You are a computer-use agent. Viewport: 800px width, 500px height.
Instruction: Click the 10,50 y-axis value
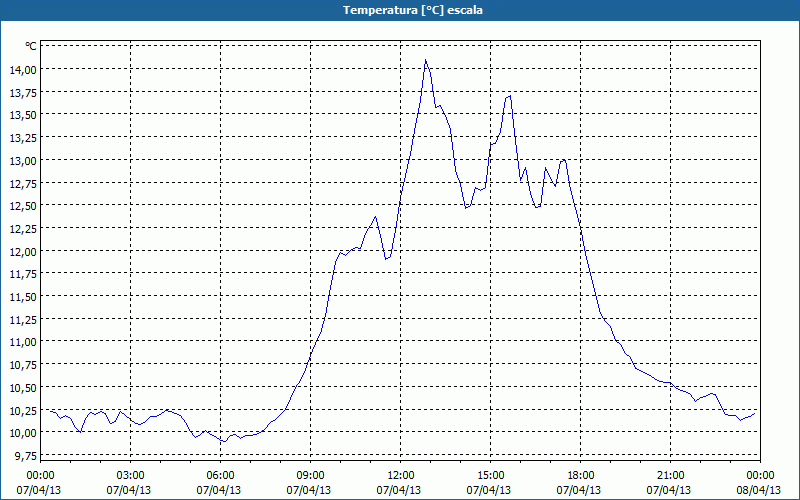[x=23, y=388]
